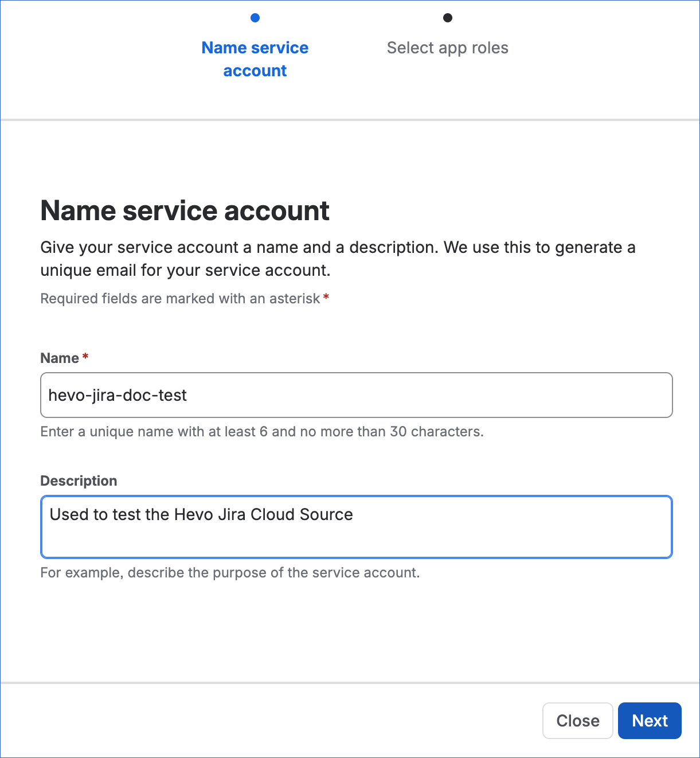Click inside the Description text area

[x=356, y=527]
